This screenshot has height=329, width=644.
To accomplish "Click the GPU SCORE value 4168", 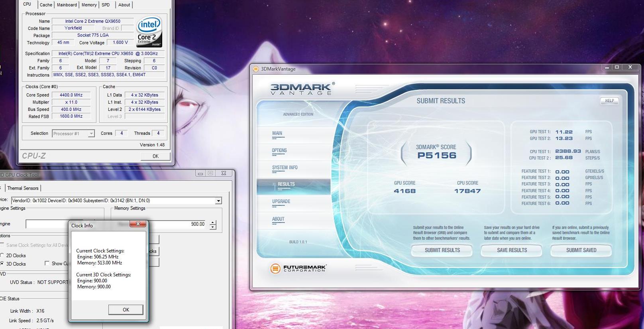I will tap(404, 191).
